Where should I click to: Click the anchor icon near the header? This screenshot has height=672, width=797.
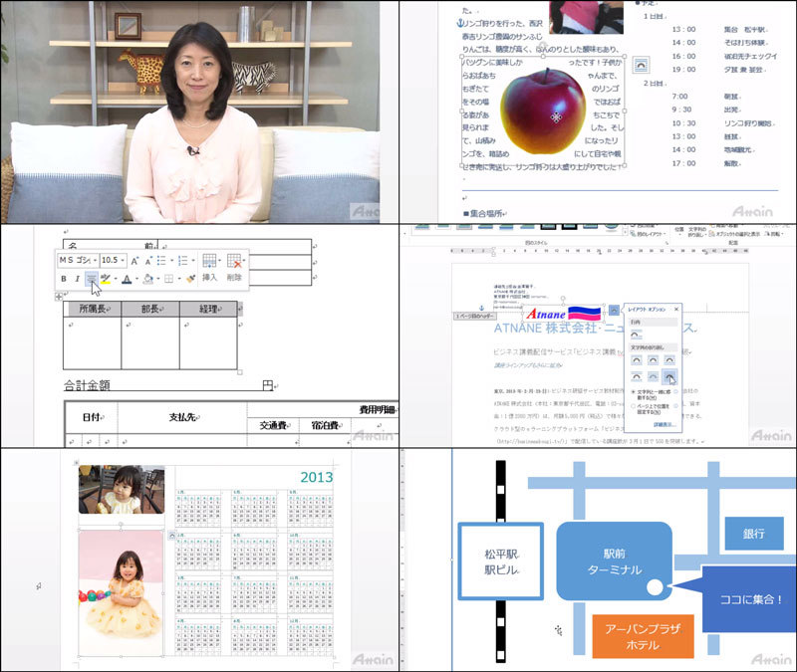482,309
